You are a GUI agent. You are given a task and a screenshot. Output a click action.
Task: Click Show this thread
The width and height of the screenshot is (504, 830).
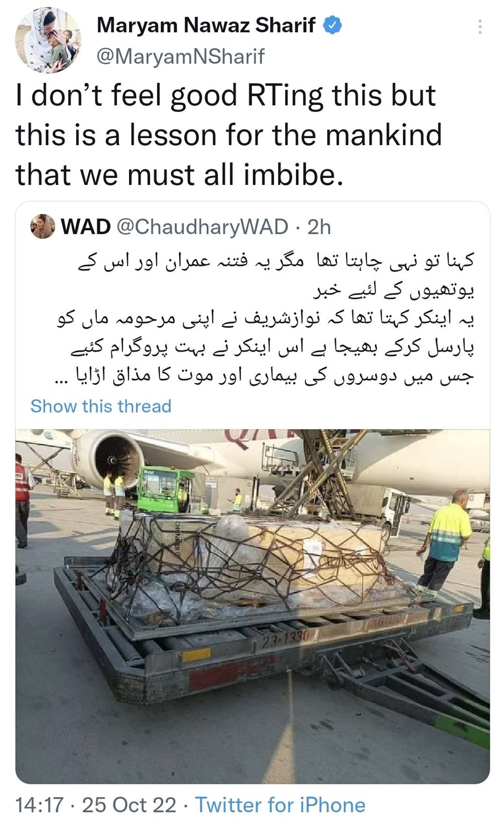pyautogui.click(x=101, y=406)
